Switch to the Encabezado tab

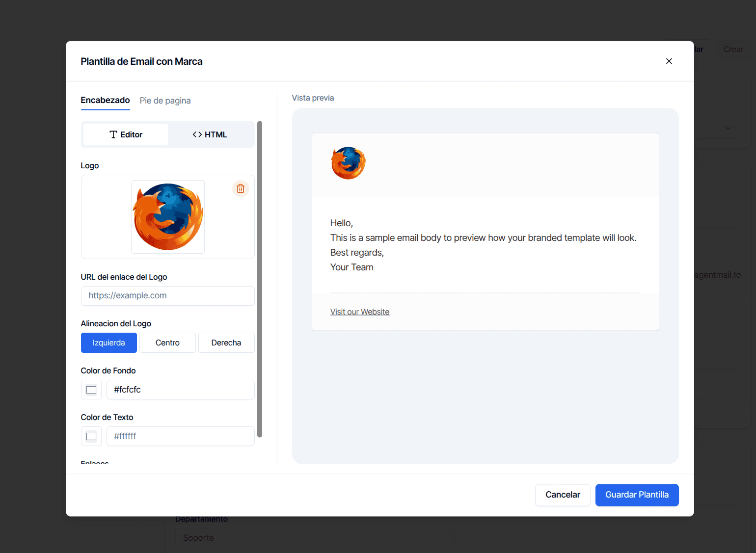click(105, 100)
